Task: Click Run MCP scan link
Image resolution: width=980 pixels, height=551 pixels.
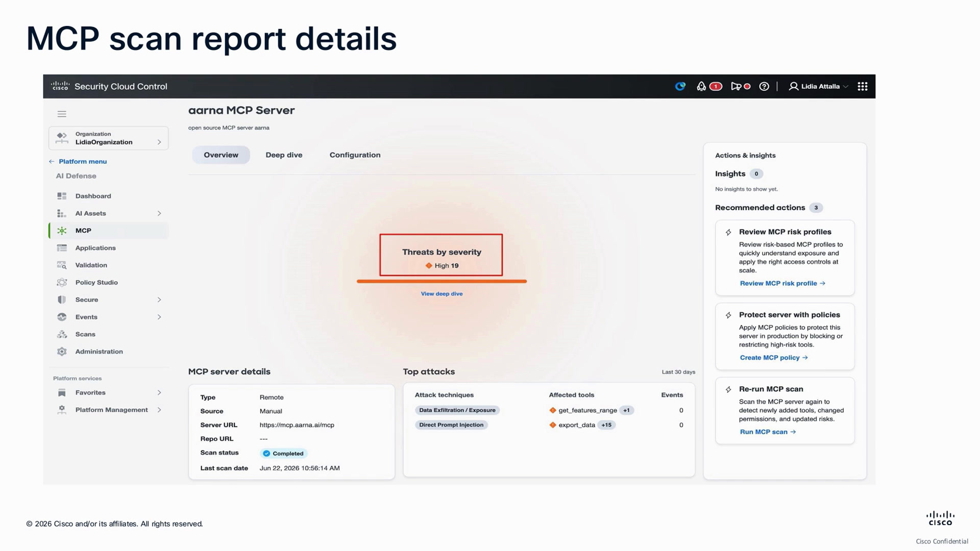Action: point(768,432)
